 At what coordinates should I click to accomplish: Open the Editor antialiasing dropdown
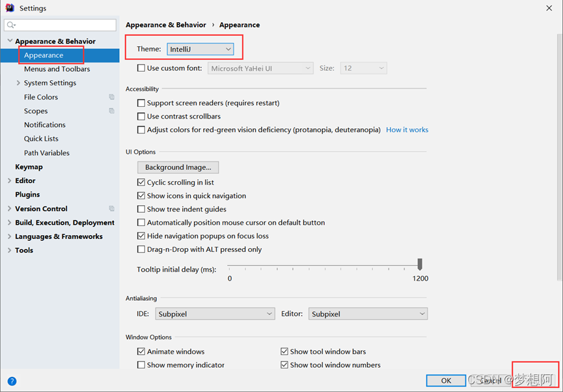tap(368, 314)
